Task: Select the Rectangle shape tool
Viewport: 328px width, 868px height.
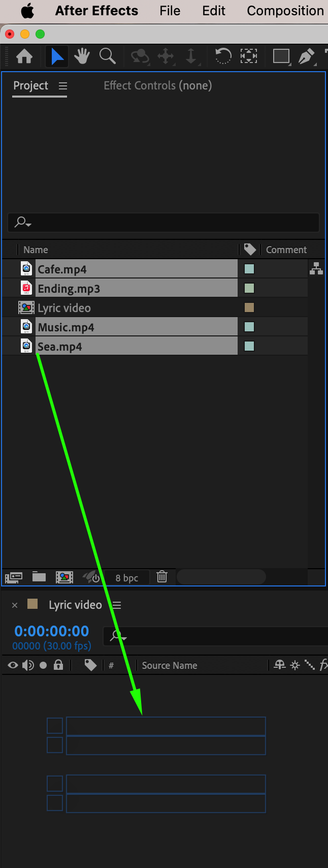Action: [281, 56]
